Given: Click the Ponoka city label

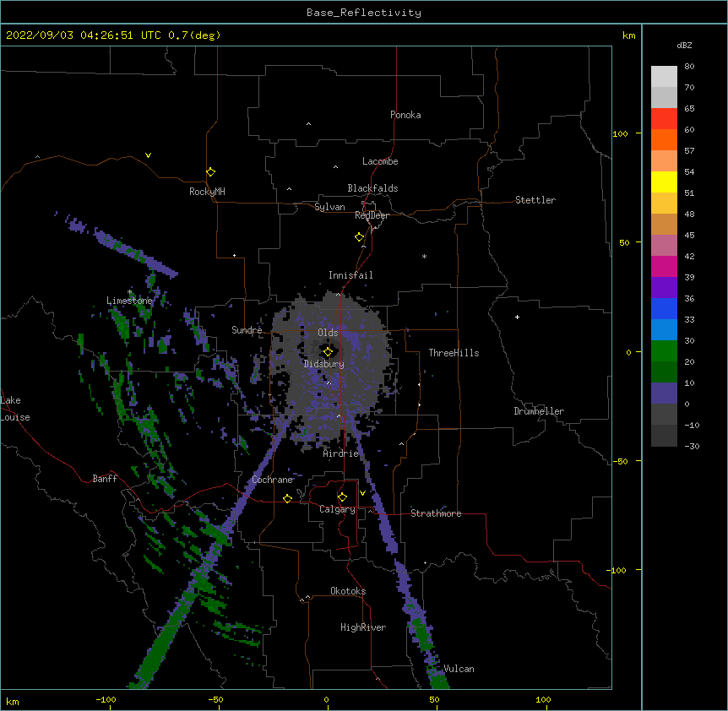Looking at the screenshot, I should tap(405, 115).
